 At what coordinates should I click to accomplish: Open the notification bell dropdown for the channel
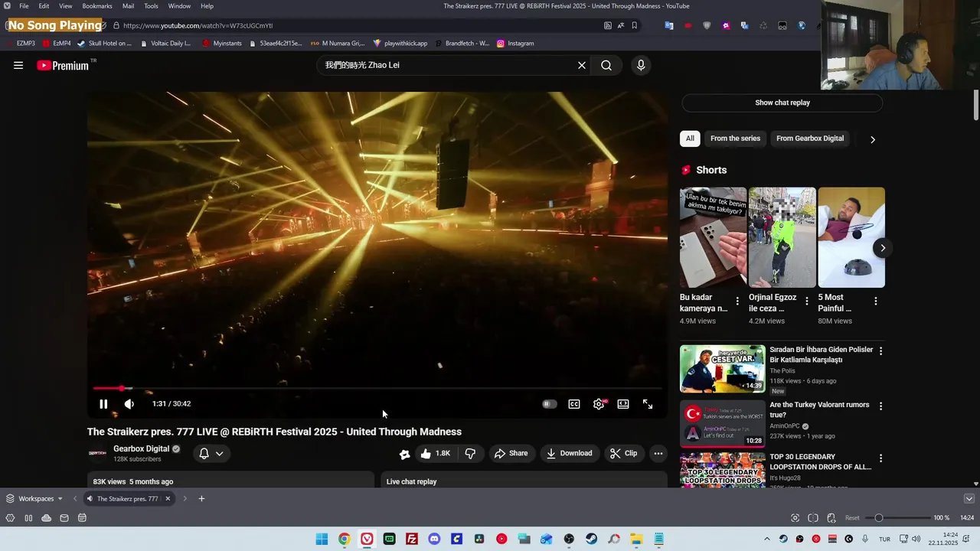pos(211,454)
